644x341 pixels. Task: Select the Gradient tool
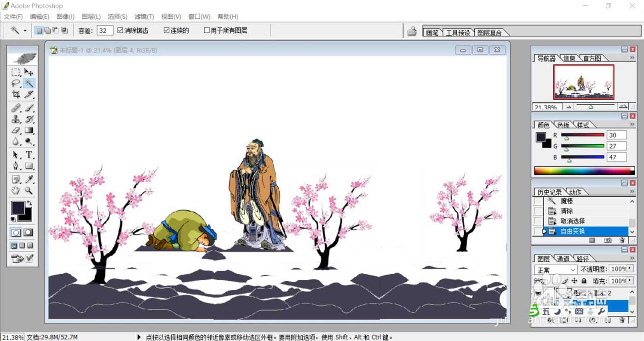click(x=29, y=131)
